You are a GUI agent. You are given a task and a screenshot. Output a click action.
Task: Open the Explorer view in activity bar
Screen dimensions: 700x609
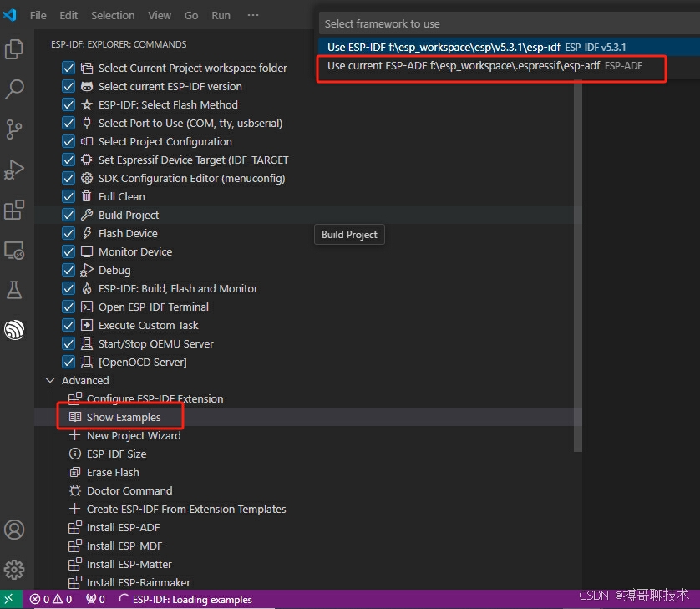[x=14, y=49]
